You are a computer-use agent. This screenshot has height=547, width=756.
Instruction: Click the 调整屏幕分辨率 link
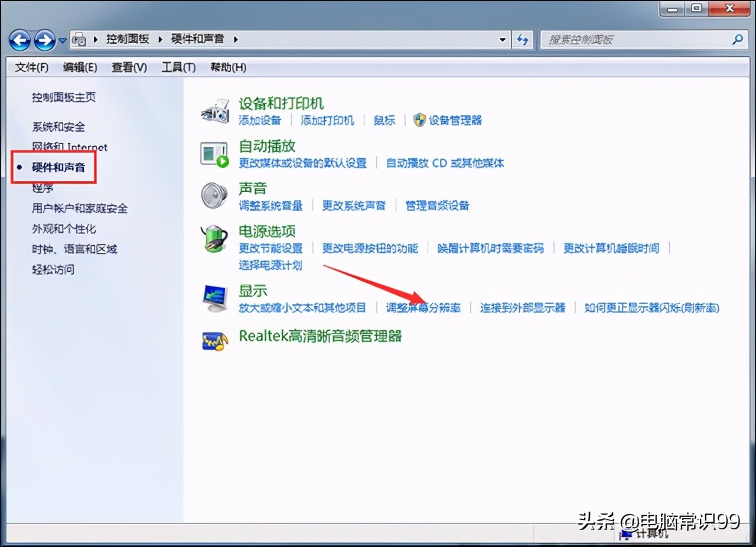pyautogui.click(x=423, y=308)
